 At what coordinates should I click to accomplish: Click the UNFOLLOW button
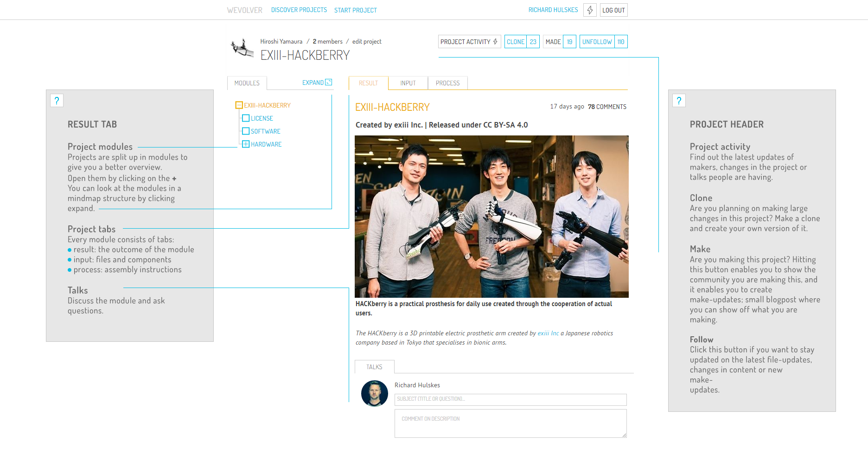click(597, 42)
